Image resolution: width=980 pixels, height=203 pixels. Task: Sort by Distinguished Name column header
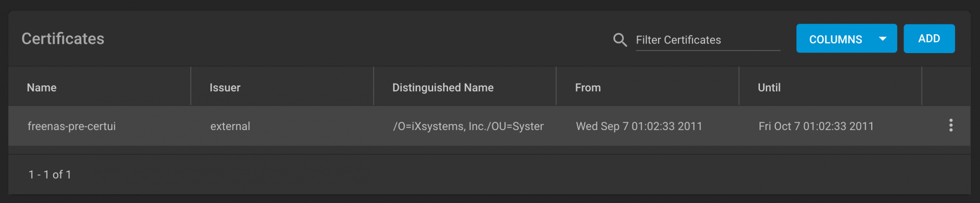[443, 88]
